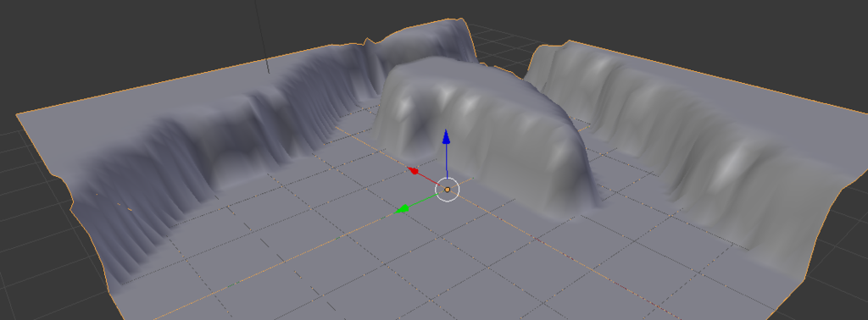868x320 pixels.
Task: Click the white circle at the gizmo center
Action: coord(448,190)
